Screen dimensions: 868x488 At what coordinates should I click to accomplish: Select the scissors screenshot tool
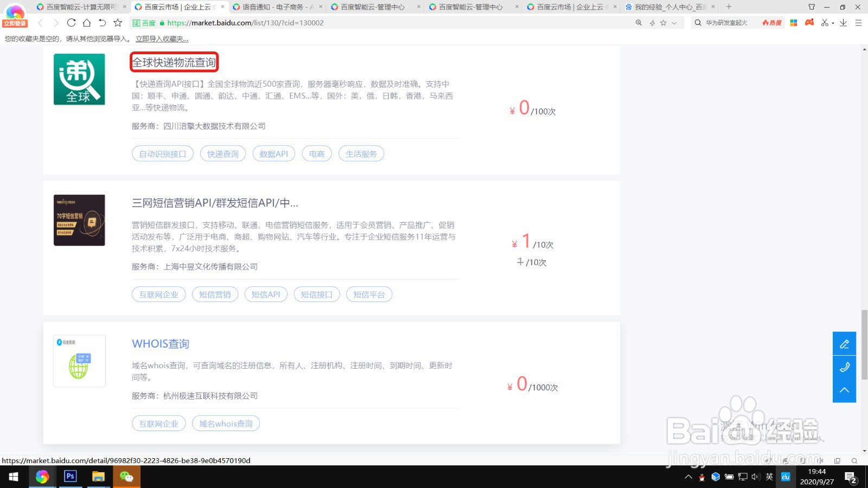825,23
